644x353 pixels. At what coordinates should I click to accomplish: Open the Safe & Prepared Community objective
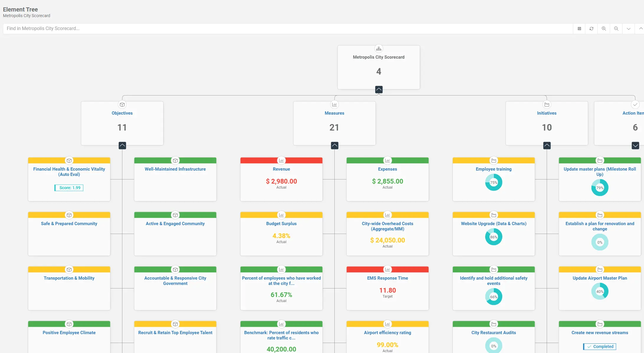click(x=69, y=224)
